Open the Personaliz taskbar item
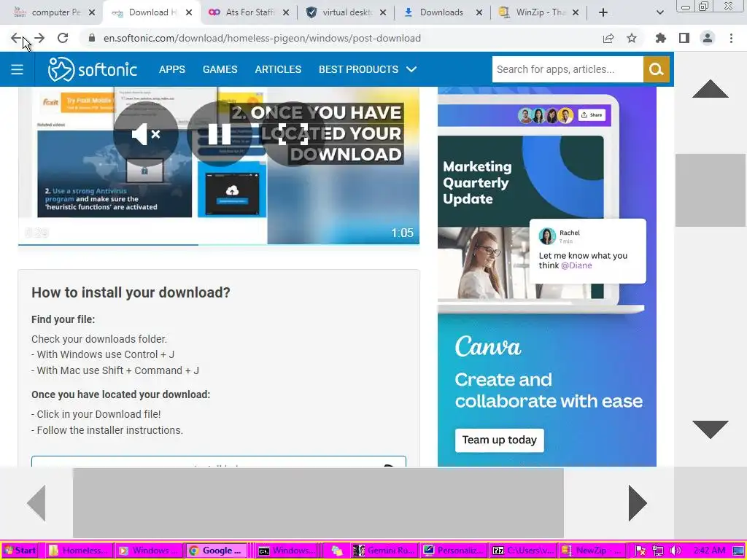Image resolution: width=747 pixels, height=560 pixels. click(x=455, y=551)
